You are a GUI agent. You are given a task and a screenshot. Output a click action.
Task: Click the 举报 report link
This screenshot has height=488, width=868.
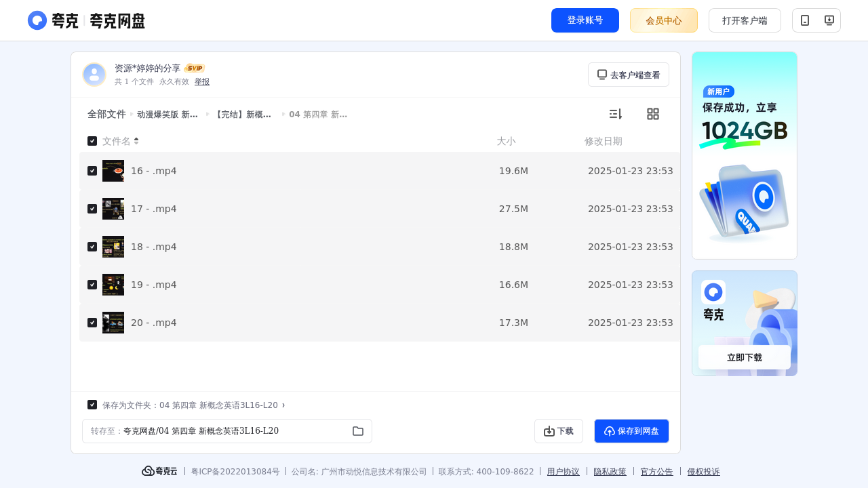pyautogui.click(x=202, y=81)
